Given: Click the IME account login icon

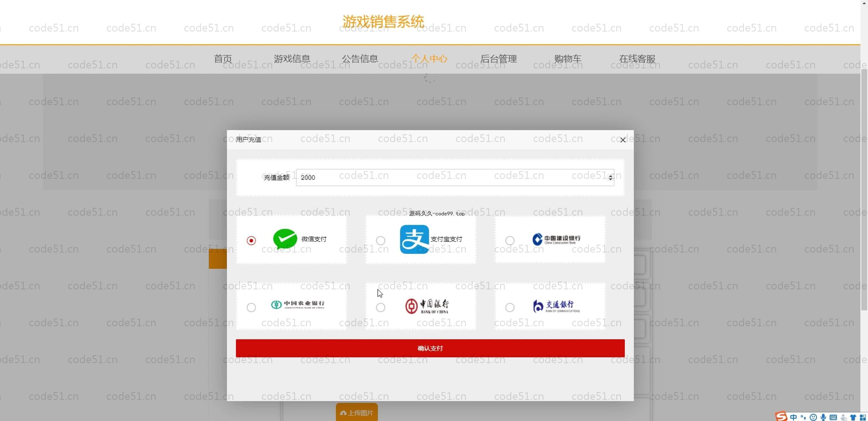Looking at the screenshot, I should pyautogui.click(x=843, y=417).
